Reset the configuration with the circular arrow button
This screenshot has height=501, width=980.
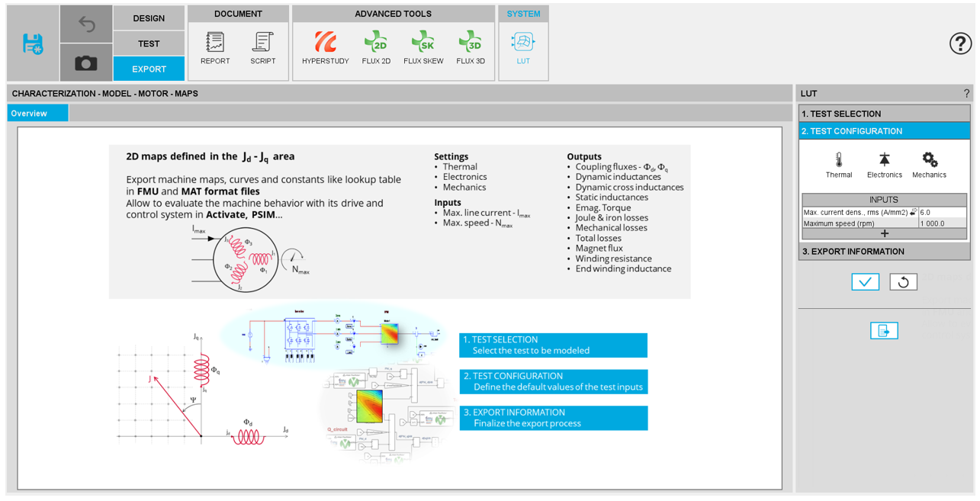904,282
